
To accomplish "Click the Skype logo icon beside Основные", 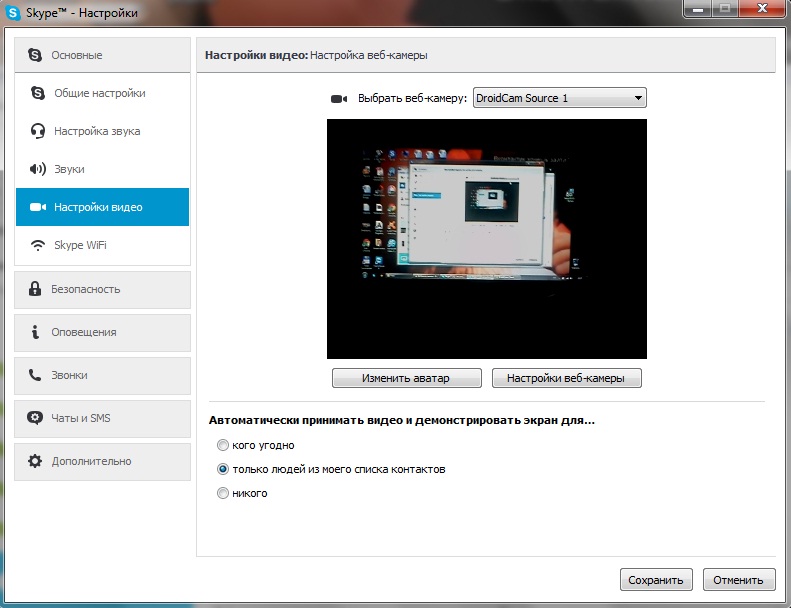I will tap(35, 54).
